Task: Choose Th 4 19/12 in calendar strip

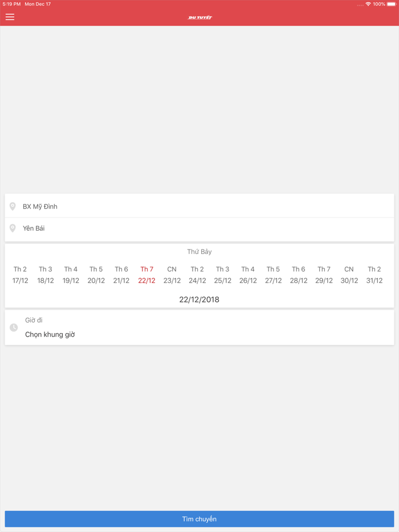Action: 71,275
